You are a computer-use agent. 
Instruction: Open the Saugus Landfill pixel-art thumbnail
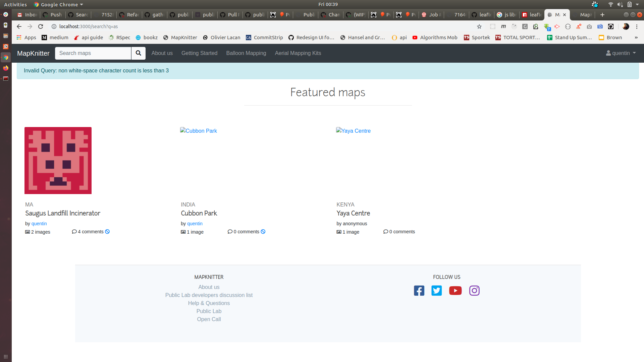pos(58,161)
